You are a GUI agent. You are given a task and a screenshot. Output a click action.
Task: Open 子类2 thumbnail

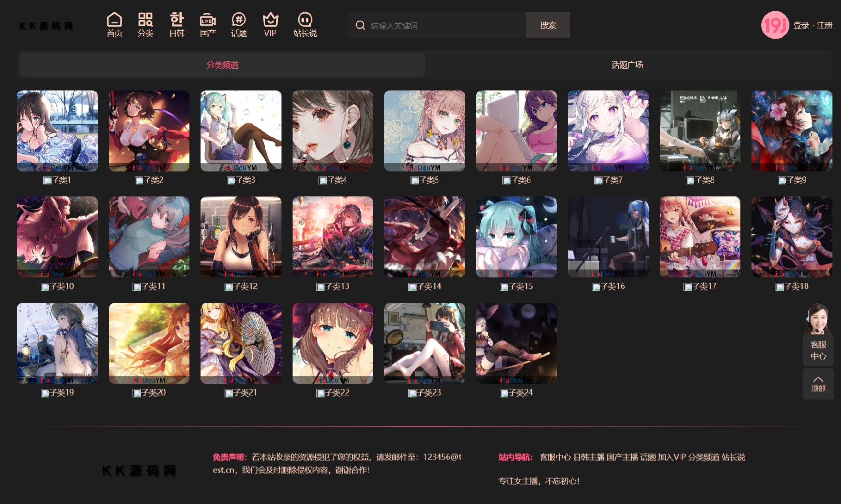149,131
